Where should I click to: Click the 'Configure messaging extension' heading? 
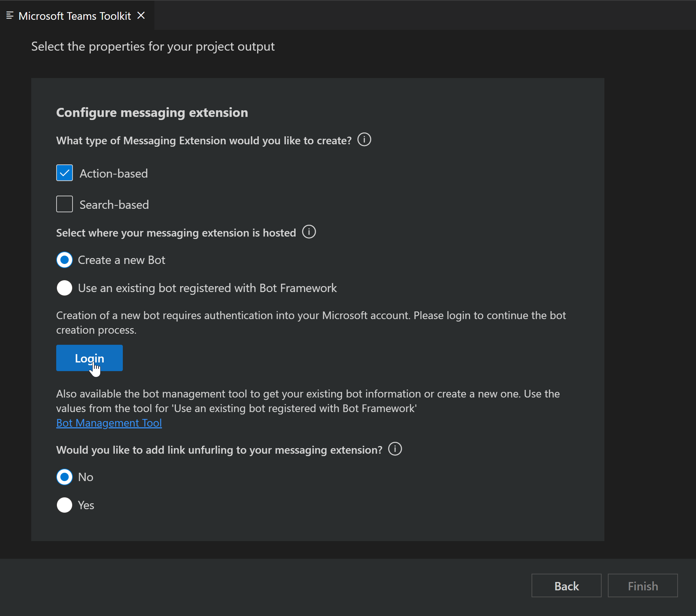152,113
